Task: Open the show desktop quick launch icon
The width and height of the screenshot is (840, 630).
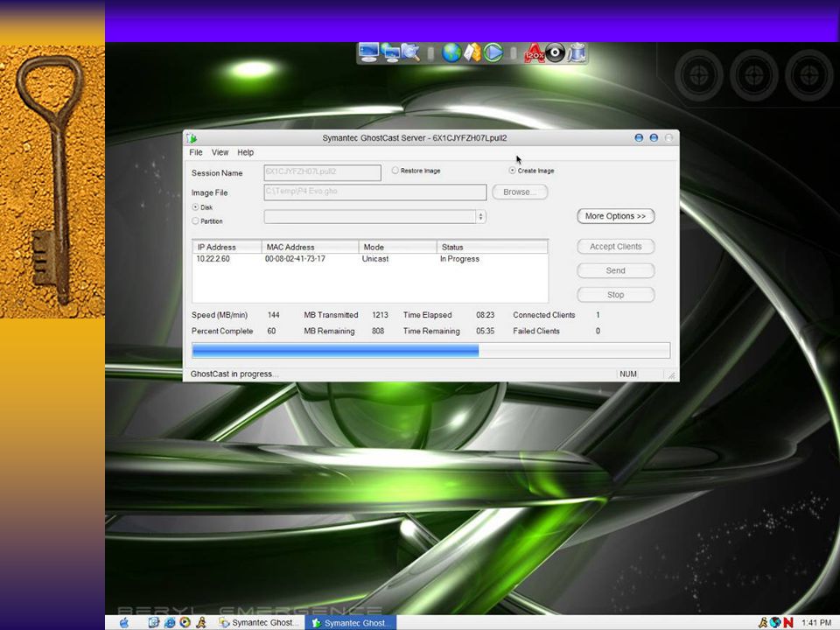Action: click(x=154, y=622)
